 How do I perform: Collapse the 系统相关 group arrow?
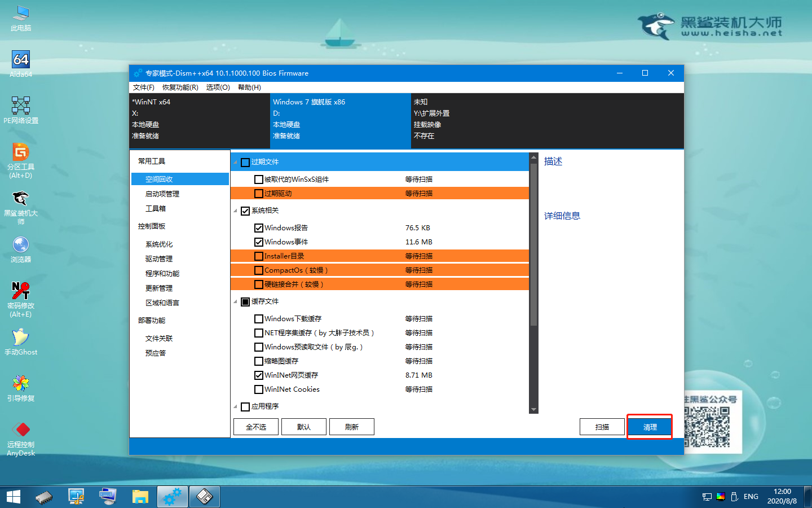click(236, 211)
